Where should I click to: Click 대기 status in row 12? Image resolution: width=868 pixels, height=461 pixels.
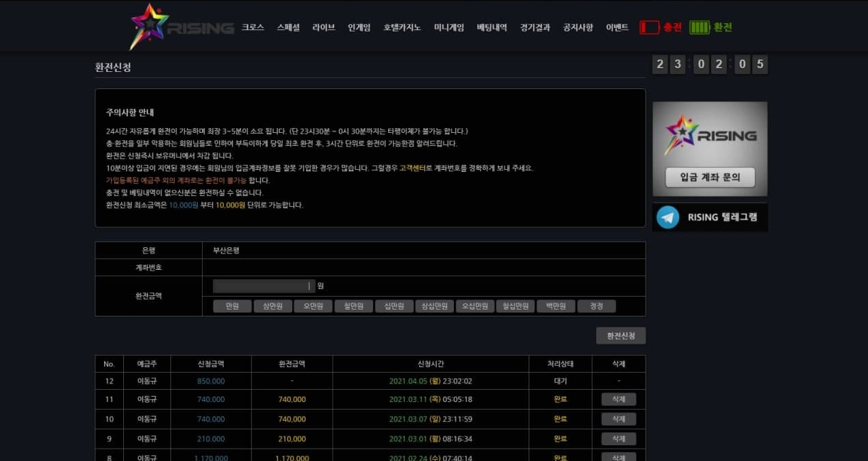click(561, 381)
